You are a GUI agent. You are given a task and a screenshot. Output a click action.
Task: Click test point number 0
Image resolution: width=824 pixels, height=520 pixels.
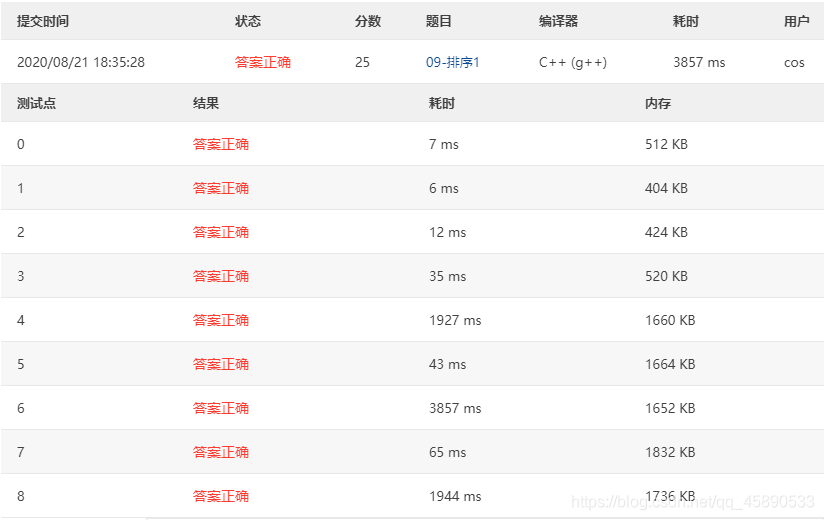pos(20,144)
